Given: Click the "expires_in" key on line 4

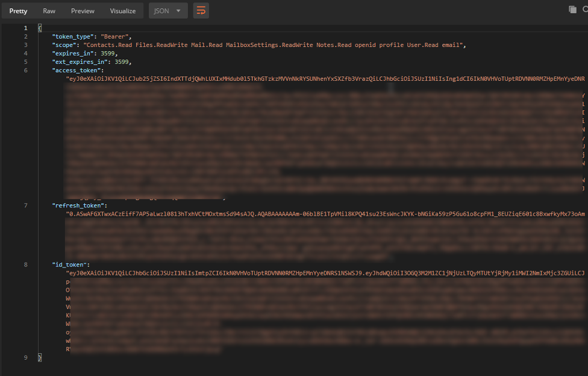Looking at the screenshot, I should (73, 53).
